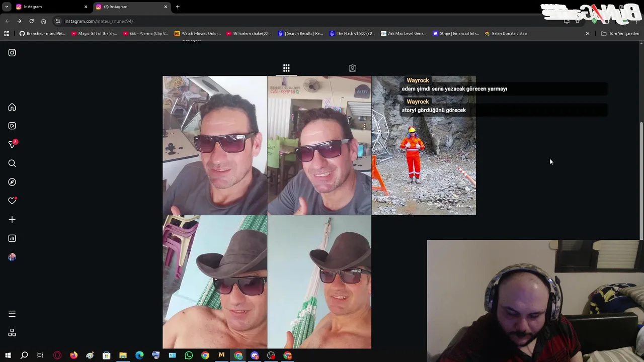Open Instagram Reels from sidebar
Viewport: 644px width, 362px height.
pyautogui.click(x=12, y=126)
